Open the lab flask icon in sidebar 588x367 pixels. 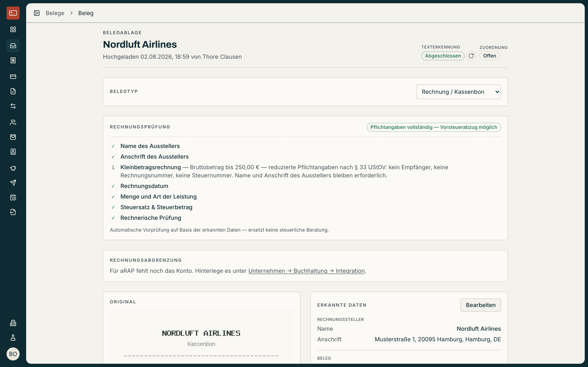[x=13, y=338]
